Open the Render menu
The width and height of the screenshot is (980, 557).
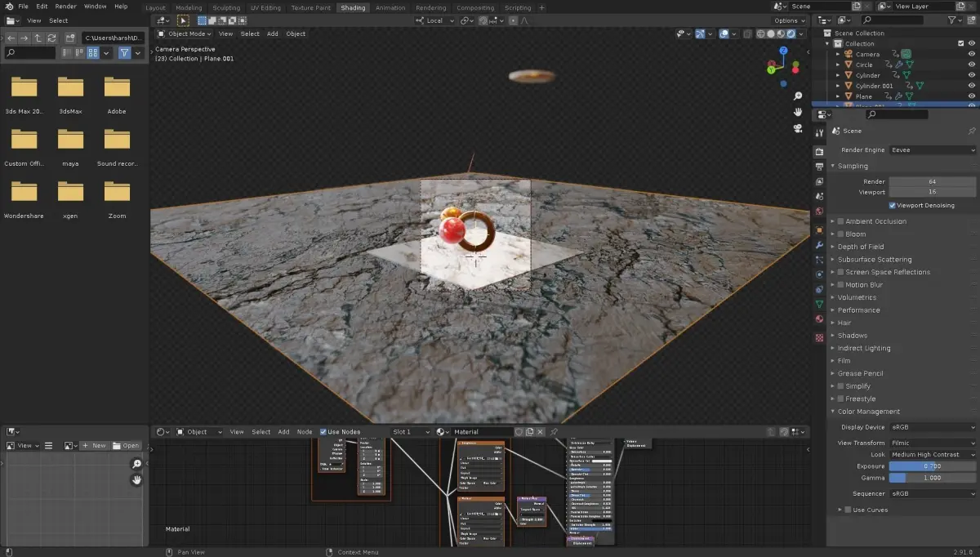pos(65,7)
